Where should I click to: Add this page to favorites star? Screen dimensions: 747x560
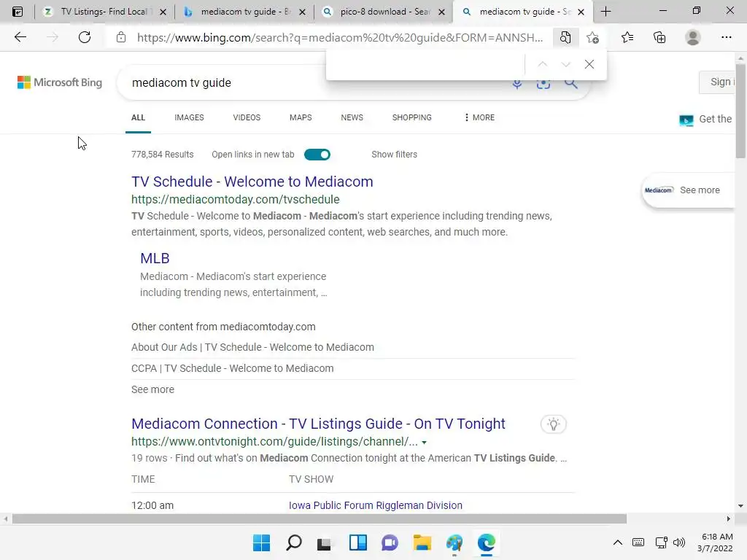(592, 37)
